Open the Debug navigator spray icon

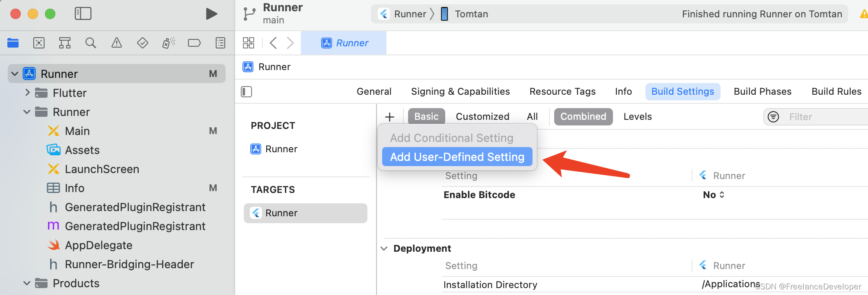pyautogui.click(x=169, y=43)
